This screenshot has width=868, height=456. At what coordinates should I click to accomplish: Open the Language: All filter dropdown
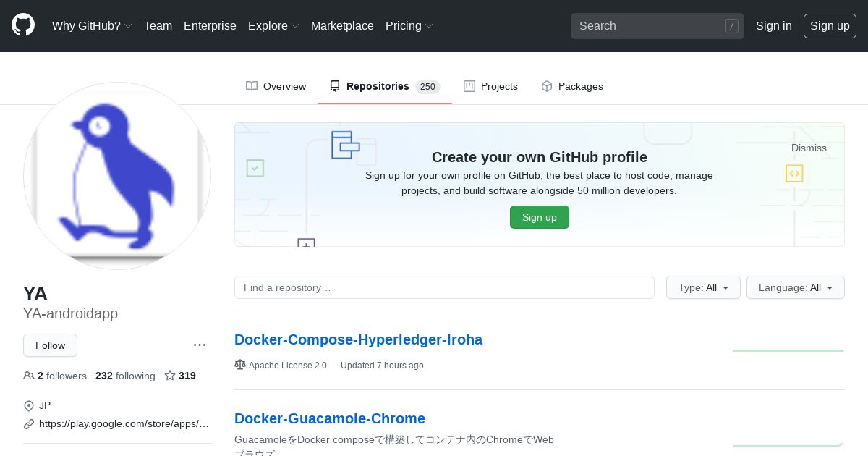point(796,287)
